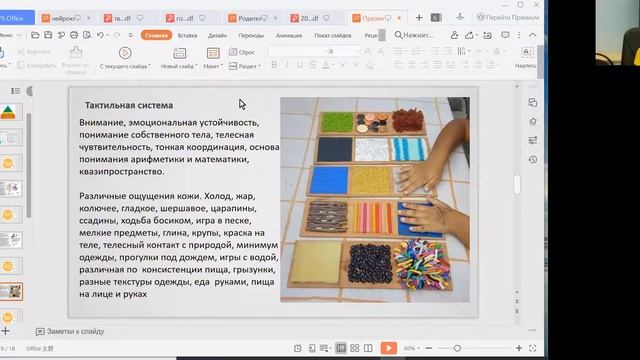640x360 pixels.
Task: Open the zoom percentage dropdown (60%)
Action: coord(411,348)
